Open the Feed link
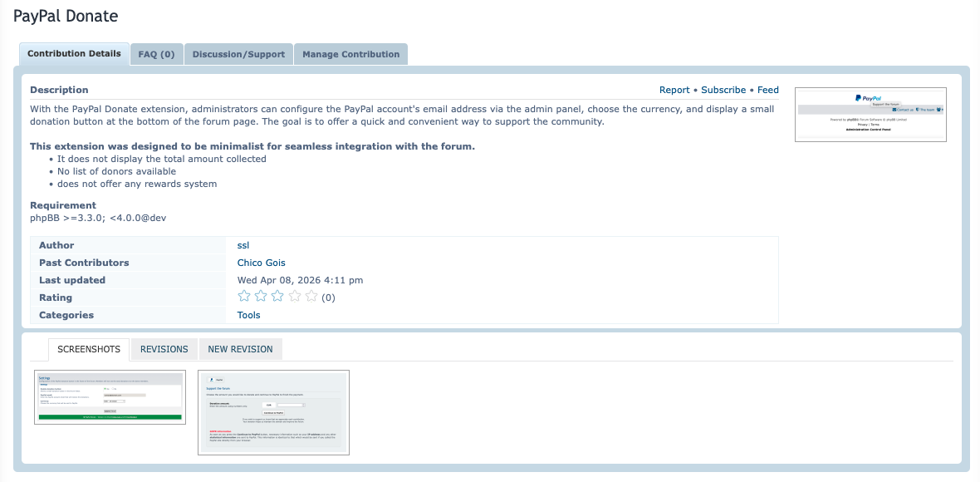 click(x=768, y=90)
